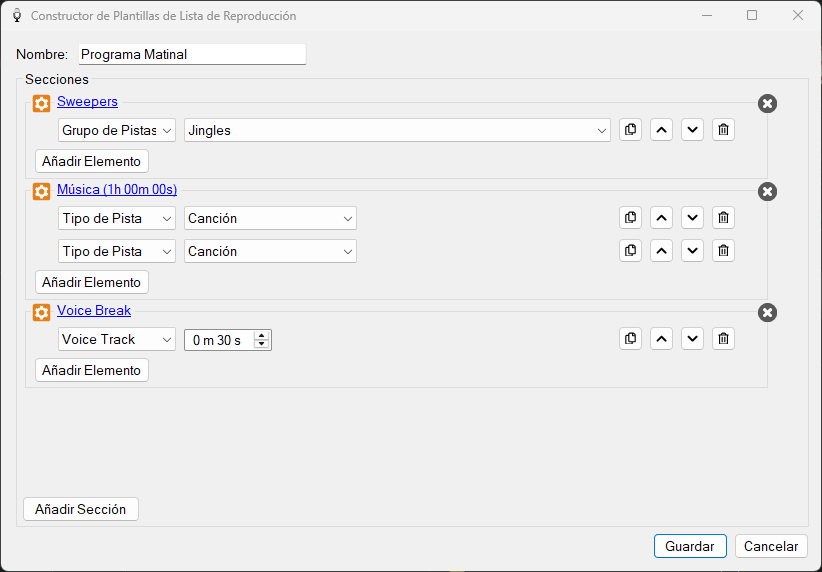Screen dimensions: 822x572
Task: Open the Música section settings gear
Action: pyautogui.click(x=41, y=191)
